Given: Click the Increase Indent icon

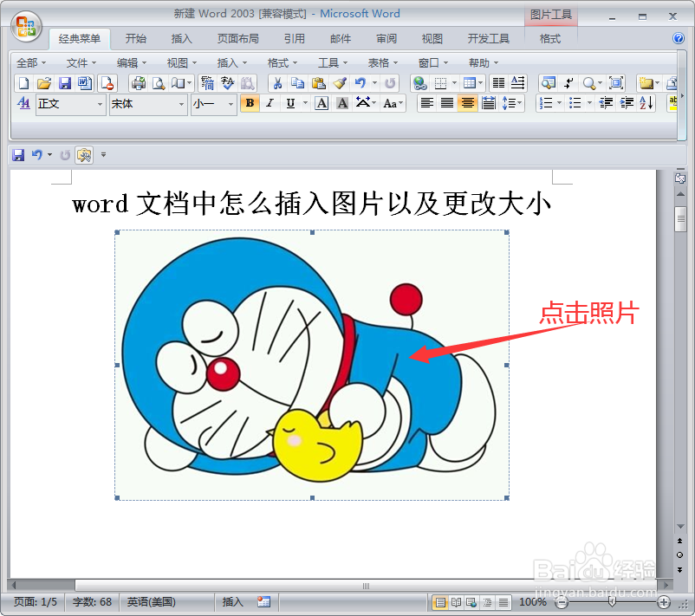Looking at the screenshot, I should coord(627,103).
